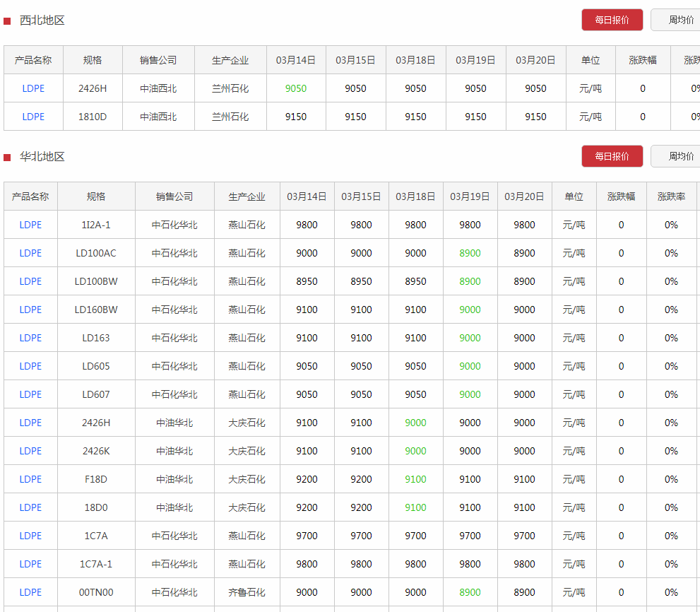Click 规格 header in 华北地区 table
Viewport: 700px width, 612px height.
coord(96,196)
